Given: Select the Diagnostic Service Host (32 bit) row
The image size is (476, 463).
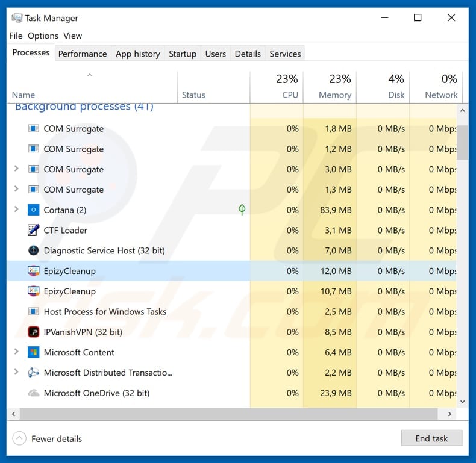Looking at the screenshot, I should (232, 250).
